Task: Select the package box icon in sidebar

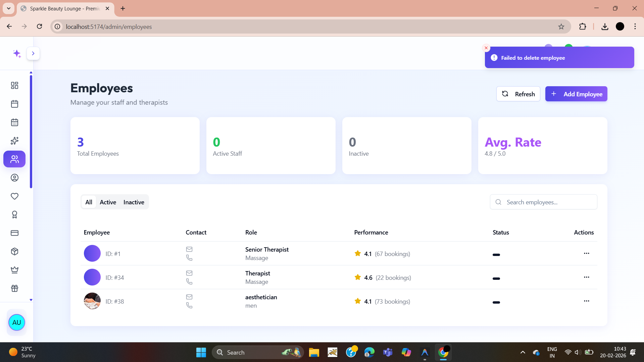Action: tap(14, 252)
